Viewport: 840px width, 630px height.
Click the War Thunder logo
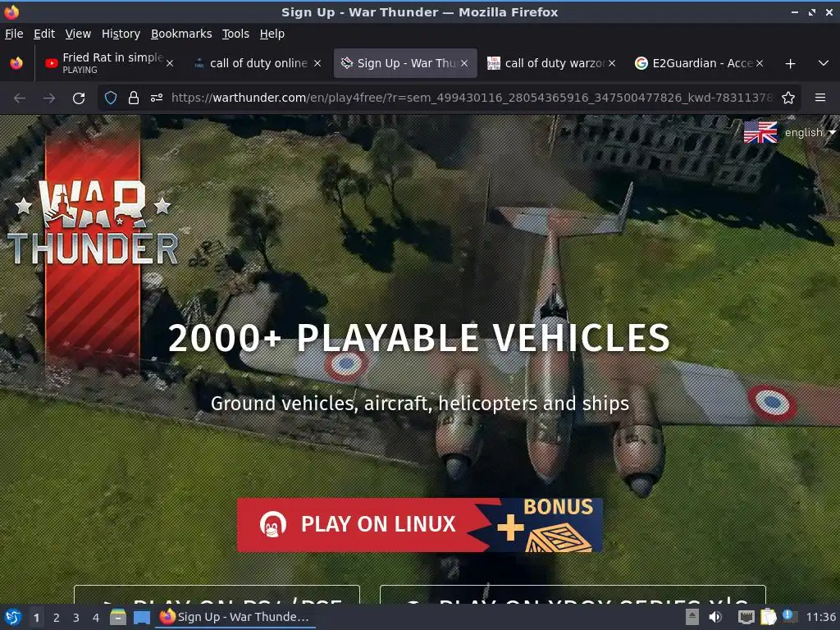pos(92,222)
